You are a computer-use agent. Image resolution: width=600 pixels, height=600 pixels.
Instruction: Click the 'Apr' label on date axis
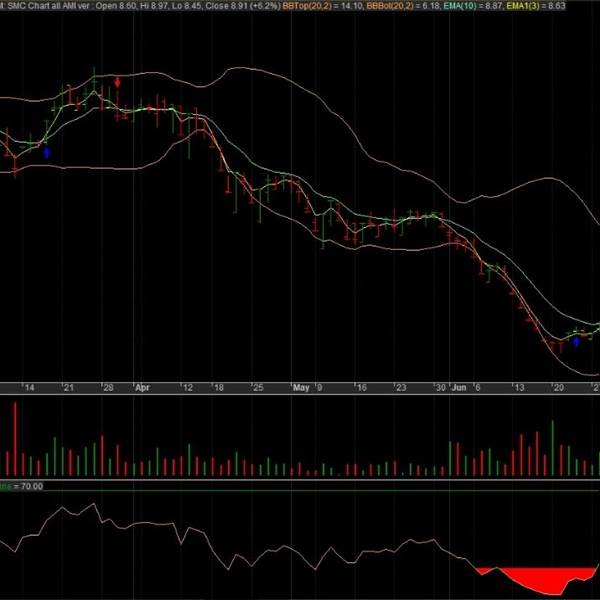pos(142,388)
